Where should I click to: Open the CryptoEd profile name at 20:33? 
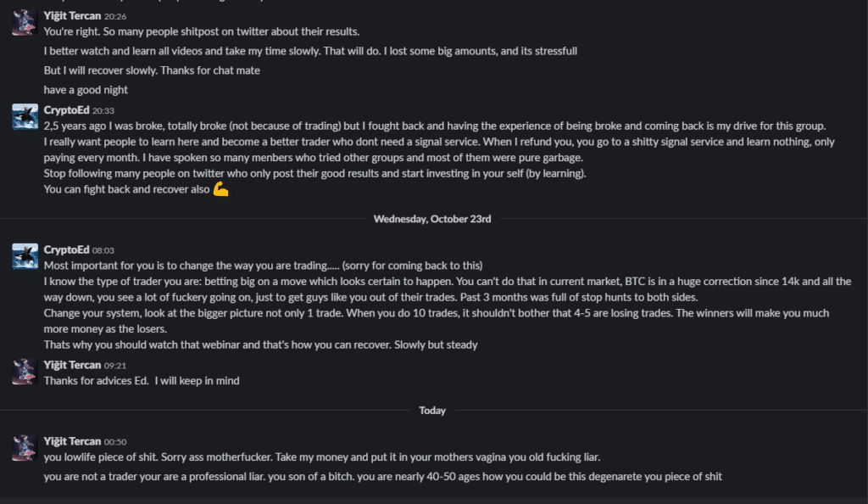pos(66,110)
